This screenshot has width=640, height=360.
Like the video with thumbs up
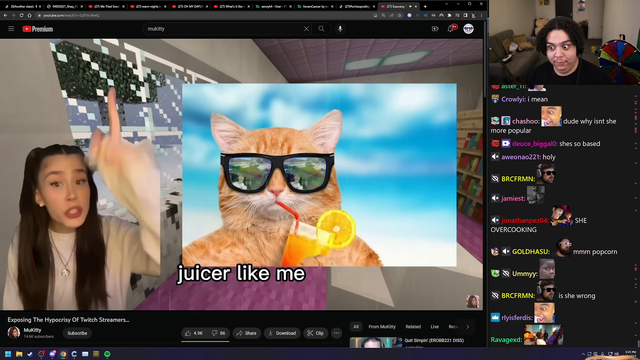coord(194,333)
